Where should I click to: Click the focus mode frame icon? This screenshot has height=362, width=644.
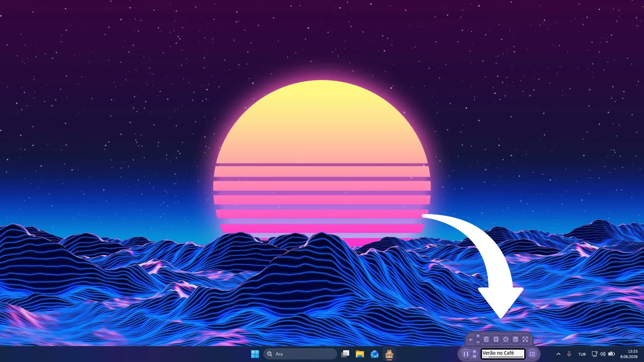(525, 339)
